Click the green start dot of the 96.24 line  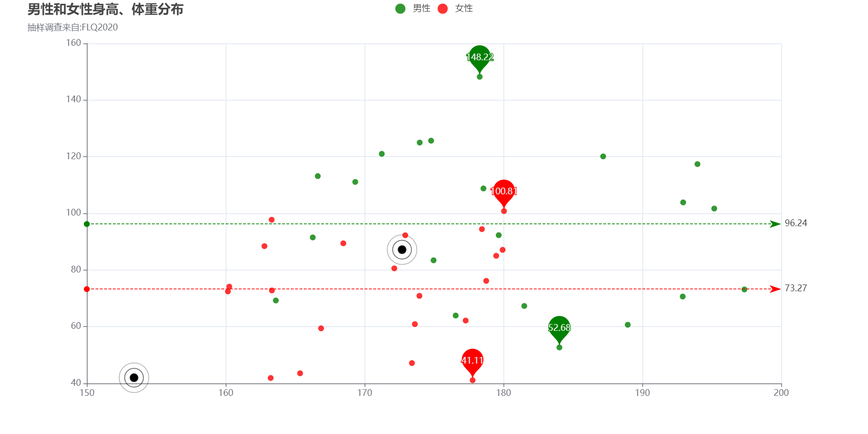87,224
